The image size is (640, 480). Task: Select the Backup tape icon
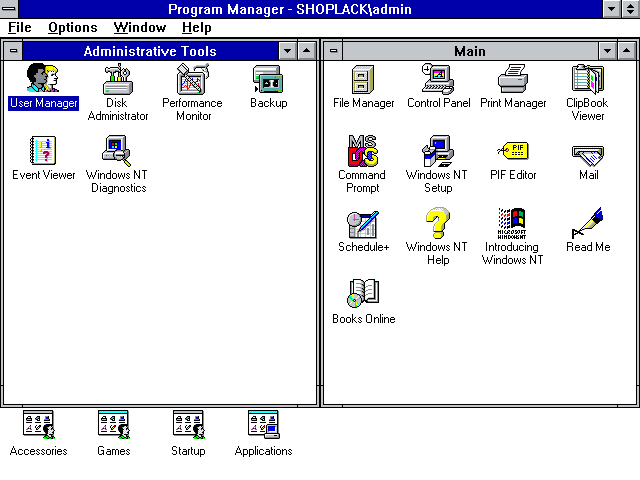268,79
